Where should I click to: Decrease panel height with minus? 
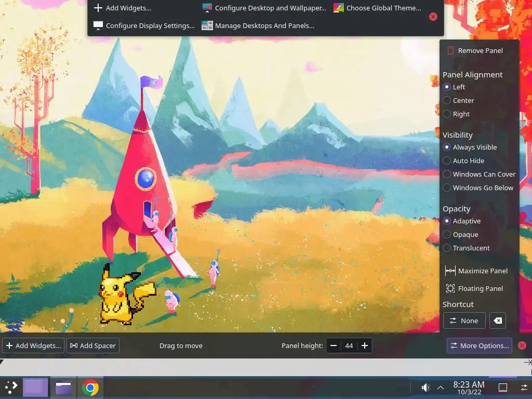(x=334, y=345)
